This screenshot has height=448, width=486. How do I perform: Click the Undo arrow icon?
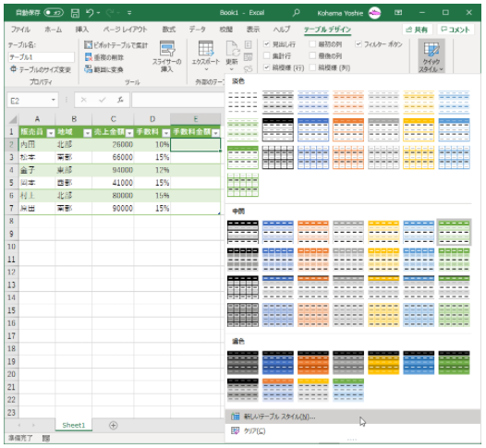pyautogui.click(x=90, y=13)
